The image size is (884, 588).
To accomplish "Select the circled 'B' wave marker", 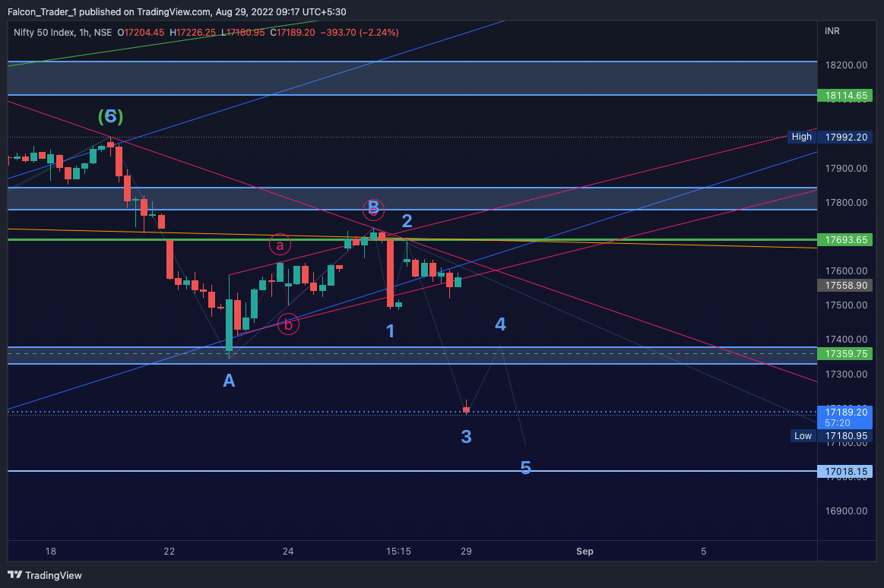I will click(373, 210).
